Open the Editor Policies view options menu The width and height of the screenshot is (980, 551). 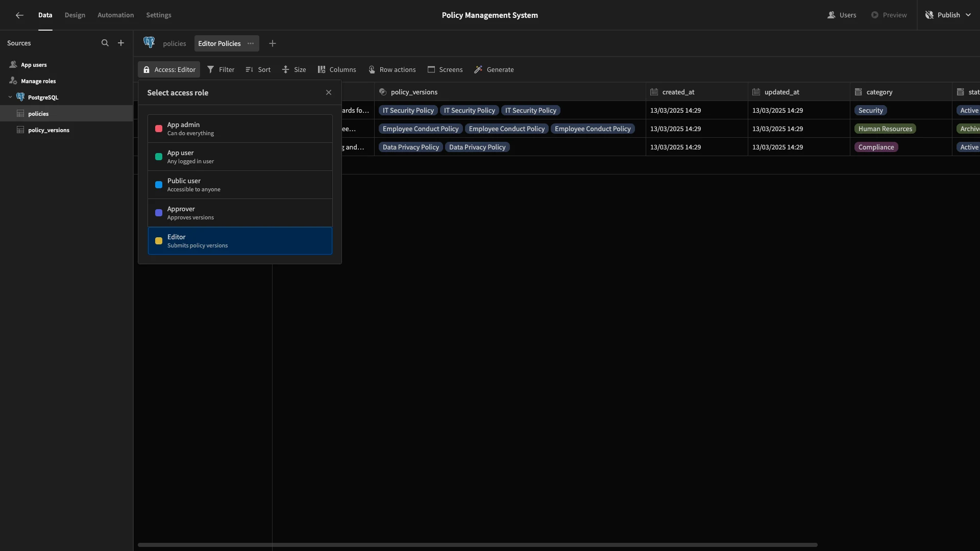pyautogui.click(x=251, y=43)
